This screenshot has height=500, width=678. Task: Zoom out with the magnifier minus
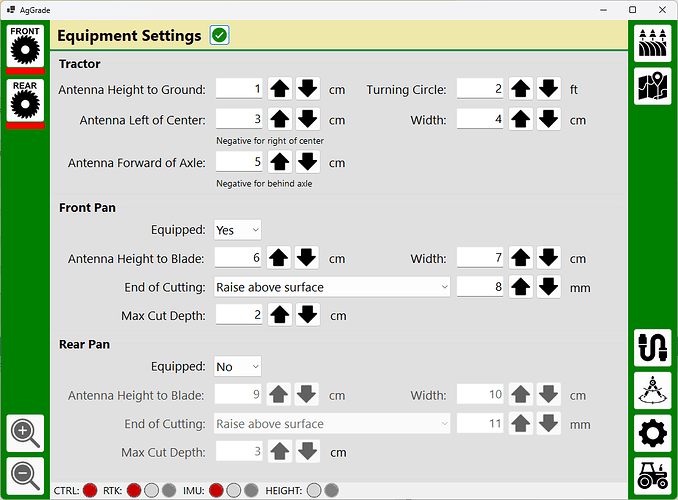pos(25,474)
